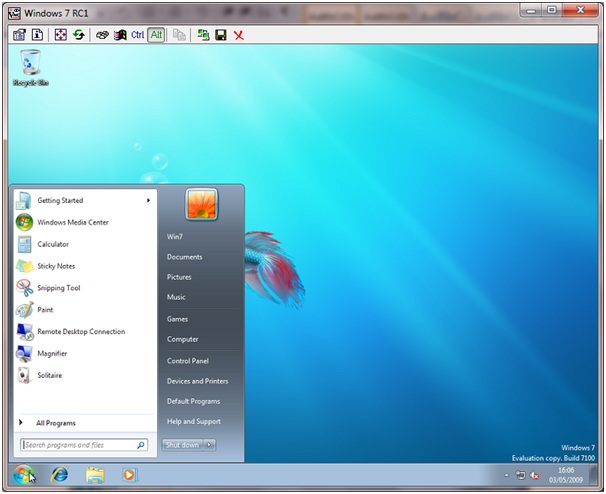Image resolution: width=606 pixels, height=494 pixels.
Task: Open the VNC window system menu icon
Action: (15, 13)
